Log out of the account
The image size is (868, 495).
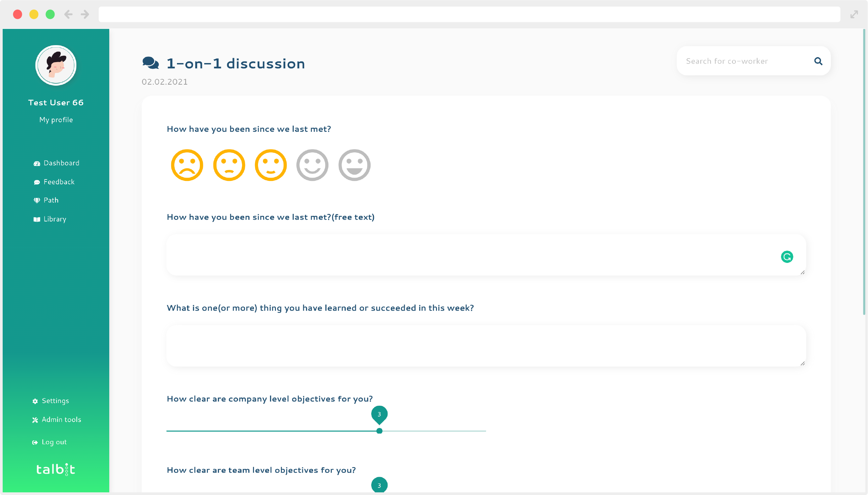(54, 442)
